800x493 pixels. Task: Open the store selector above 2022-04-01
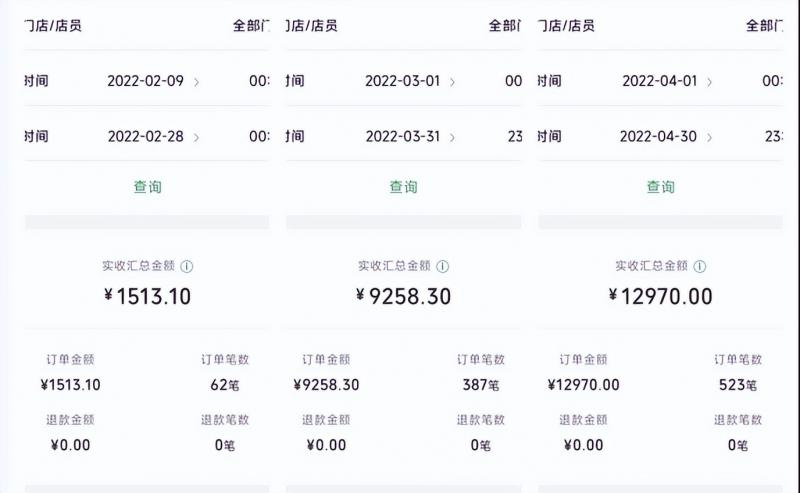pyautogui.click(x=761, y=26)
